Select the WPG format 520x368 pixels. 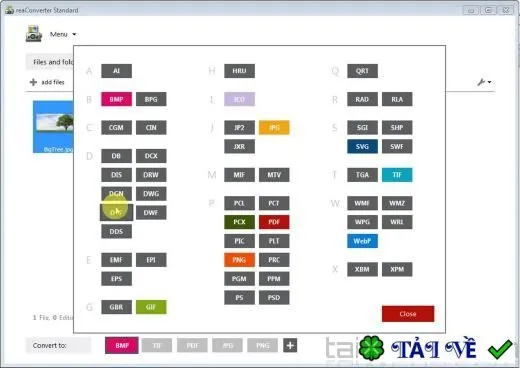(x=362, y=222)
